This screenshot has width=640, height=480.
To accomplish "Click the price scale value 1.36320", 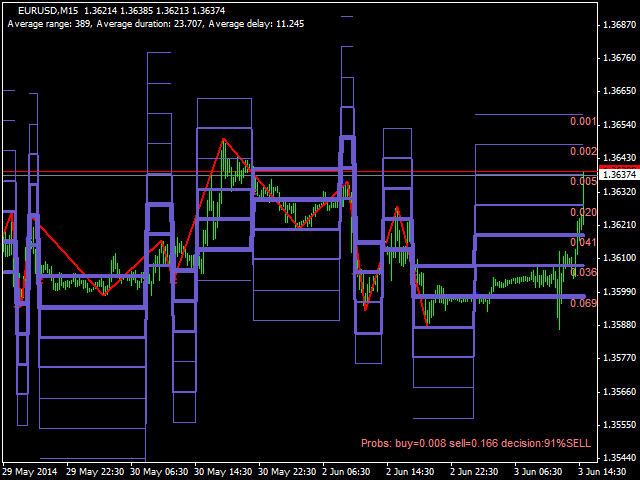I will pos(619,191).
